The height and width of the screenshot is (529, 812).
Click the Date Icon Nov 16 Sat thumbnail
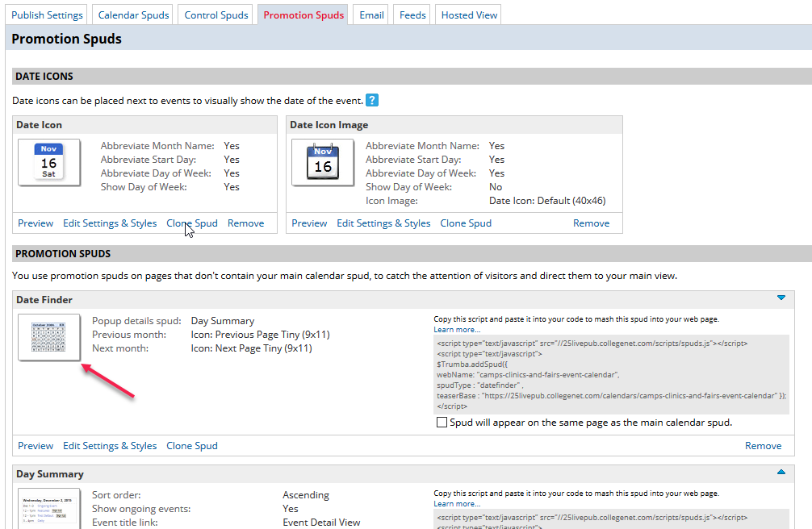click(x=49, y=163)
